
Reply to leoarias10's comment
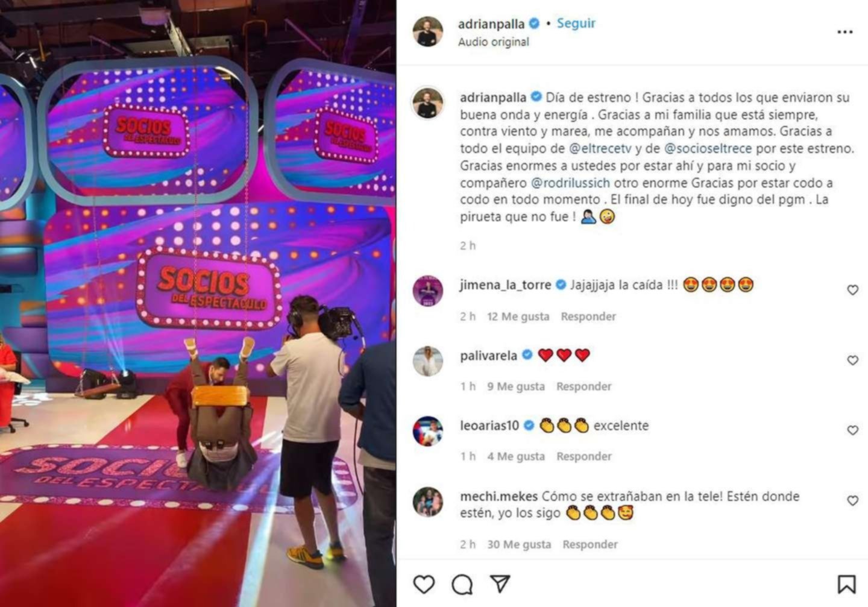tap(583, 456)
